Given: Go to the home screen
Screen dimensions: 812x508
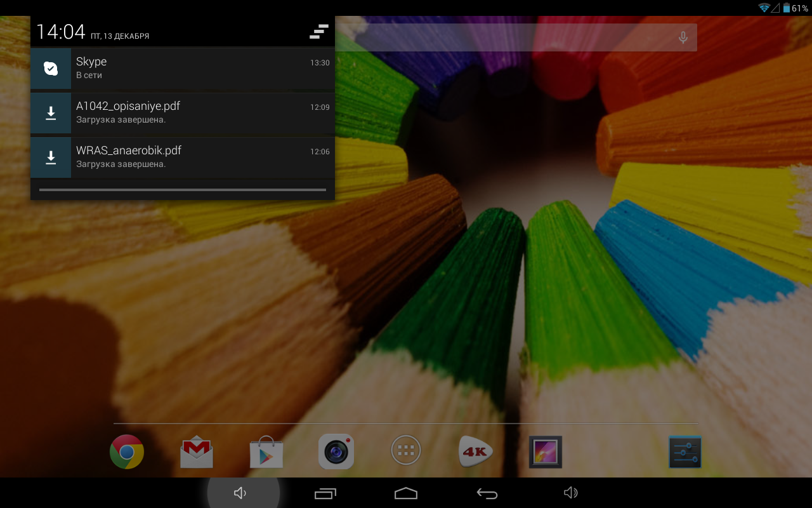Looking at the screenshot, I should pyautogui.click(x=406, y=493).
